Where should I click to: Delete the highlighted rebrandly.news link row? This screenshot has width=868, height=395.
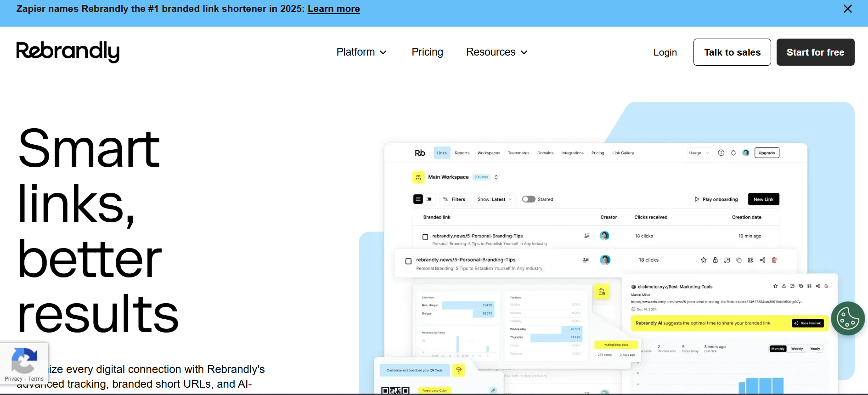click(774, 260)
